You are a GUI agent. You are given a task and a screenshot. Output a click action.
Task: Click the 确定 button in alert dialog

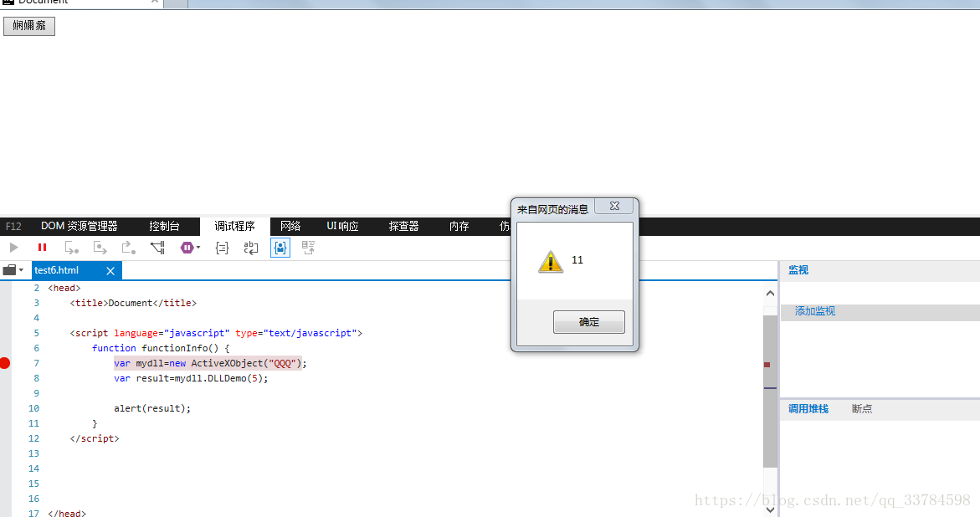click(x=588, y=322)
